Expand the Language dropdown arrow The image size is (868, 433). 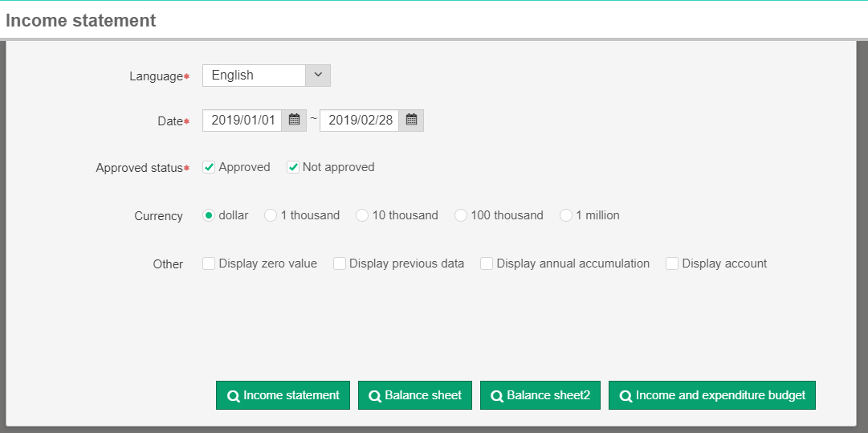318,76
